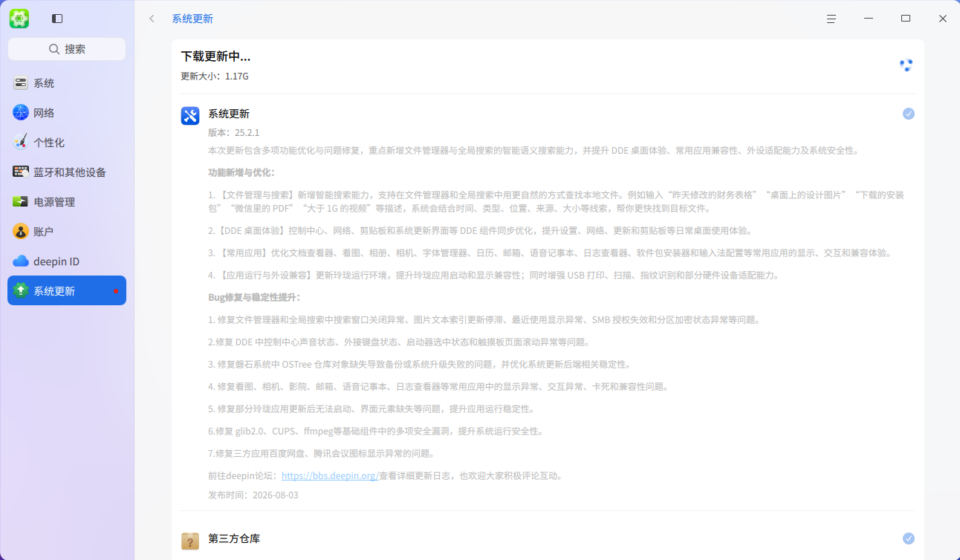
Task: Click the 系统更新 section title beside the wrench
Action: click(x=229, y=114)
